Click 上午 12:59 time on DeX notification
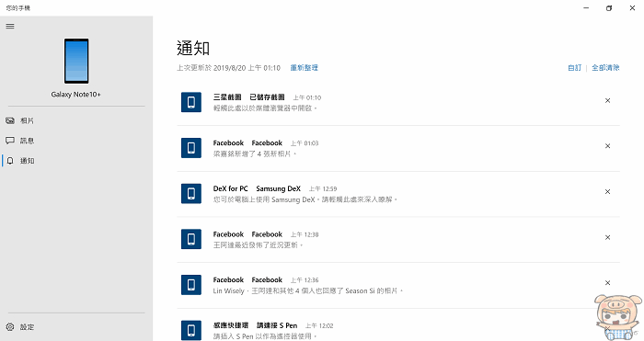 coord(323,188)
